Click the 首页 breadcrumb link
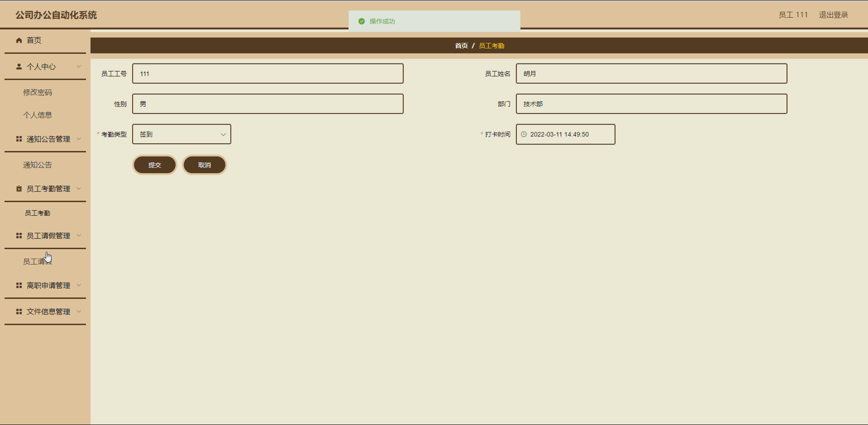The width and height of the screenshot is (868, 425). [x=461, y=46]
